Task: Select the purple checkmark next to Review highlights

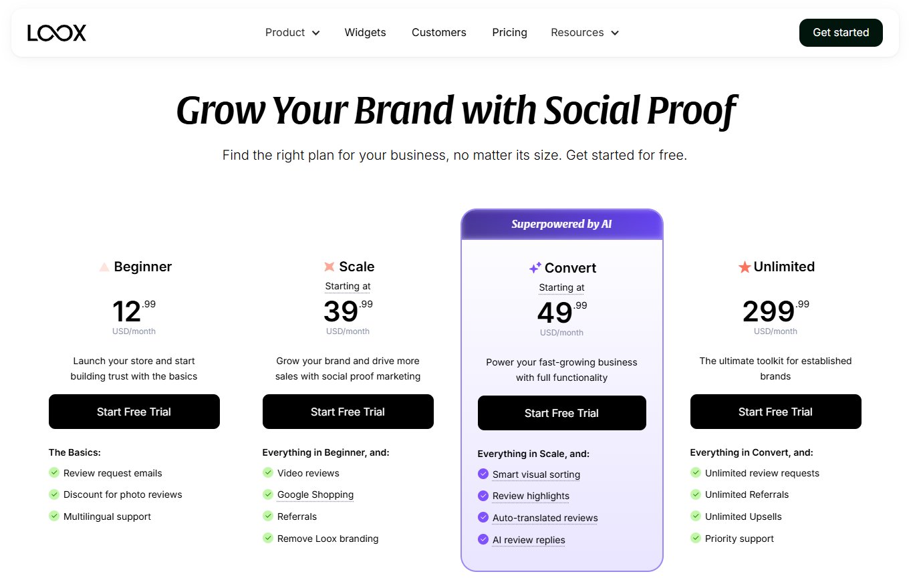Action: pos(483,496)
